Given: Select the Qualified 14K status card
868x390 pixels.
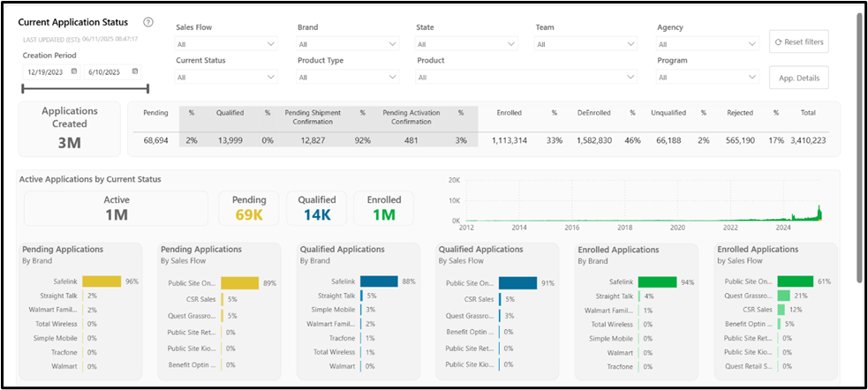Looking at the screenshot, I should (317, 208).
